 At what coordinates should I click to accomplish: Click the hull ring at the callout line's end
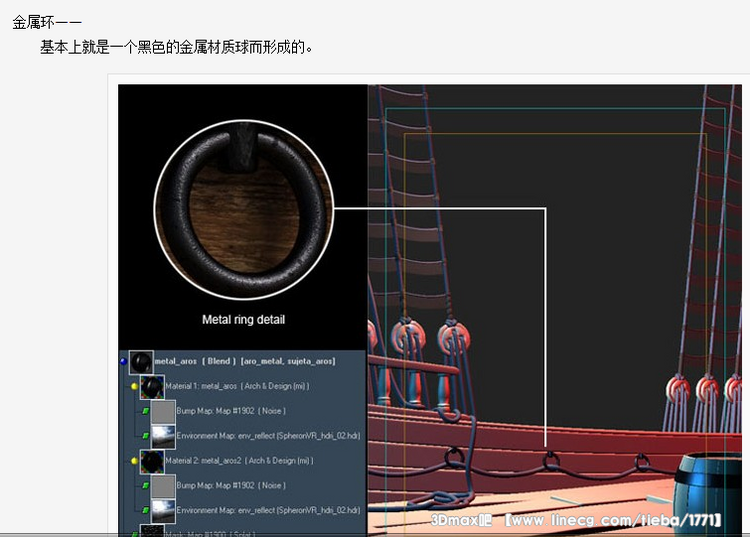tap(551, 460)
